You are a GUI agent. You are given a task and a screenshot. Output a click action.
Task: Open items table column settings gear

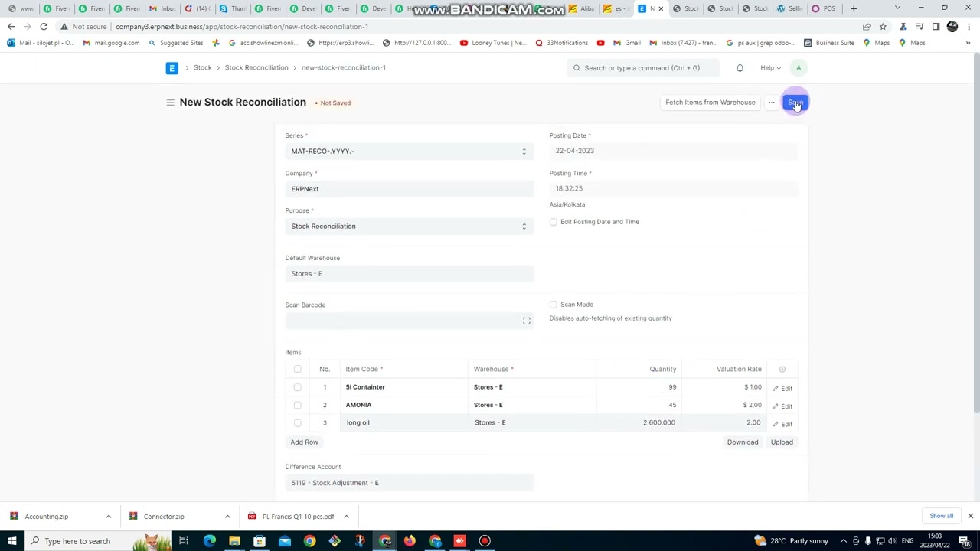click(782, 370)
